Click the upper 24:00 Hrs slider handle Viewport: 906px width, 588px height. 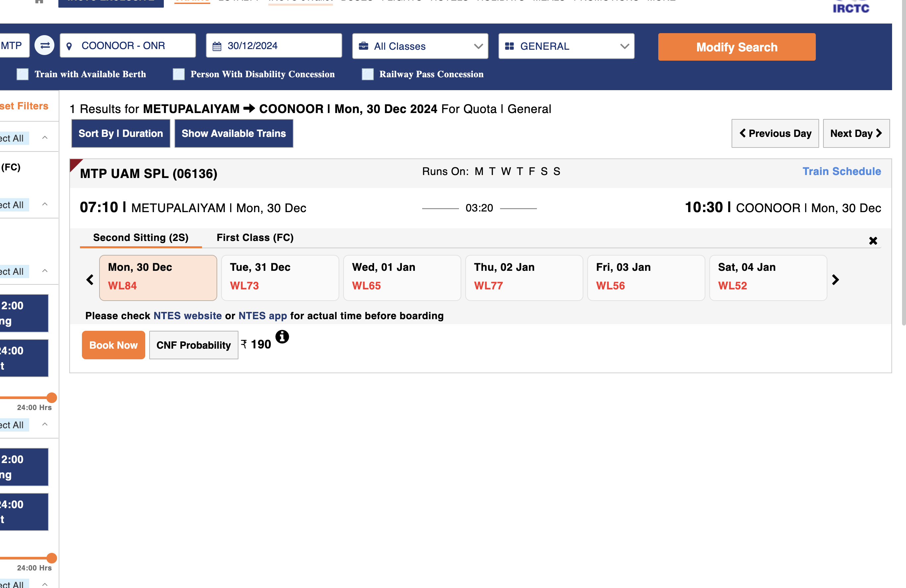[52, 398]
